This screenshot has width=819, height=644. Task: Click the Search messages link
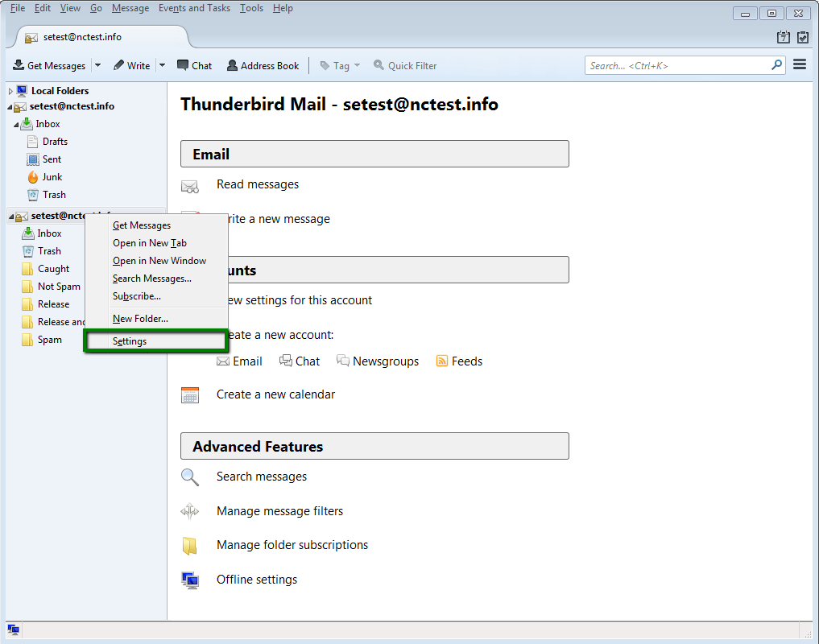262,477
